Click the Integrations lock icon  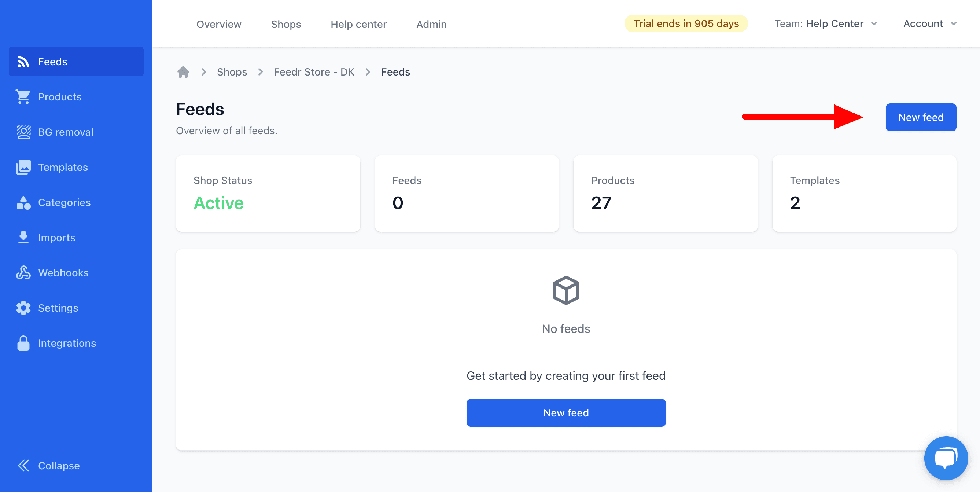point(23,343)
